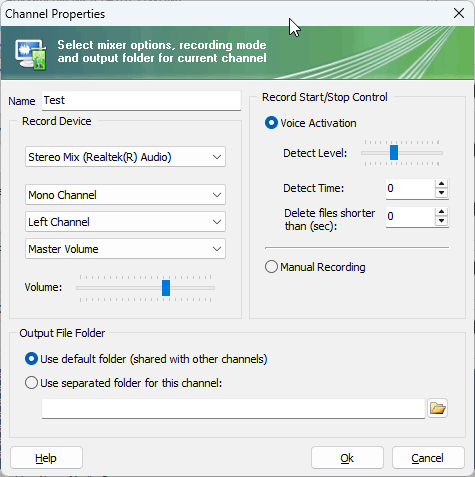Open the Stereo Mix record device dropdown
The width and height of the screenshot is (475, 477).
click(x=125, y=157)
